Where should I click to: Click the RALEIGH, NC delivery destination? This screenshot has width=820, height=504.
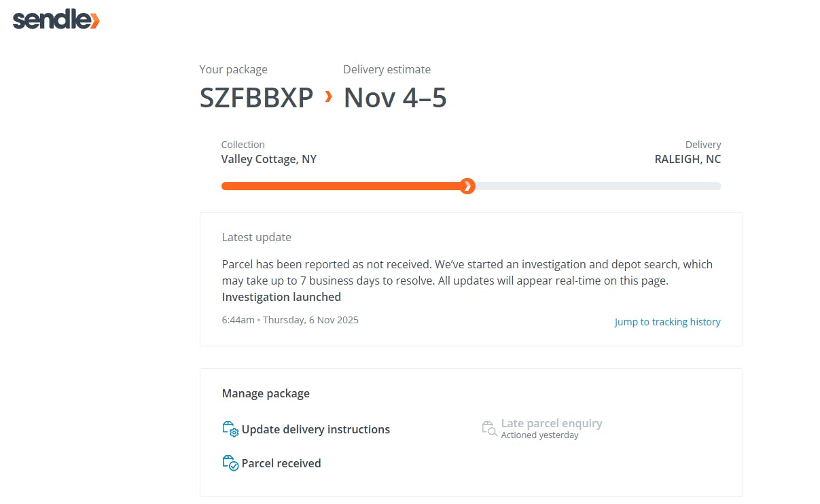(x=688, y=159)
